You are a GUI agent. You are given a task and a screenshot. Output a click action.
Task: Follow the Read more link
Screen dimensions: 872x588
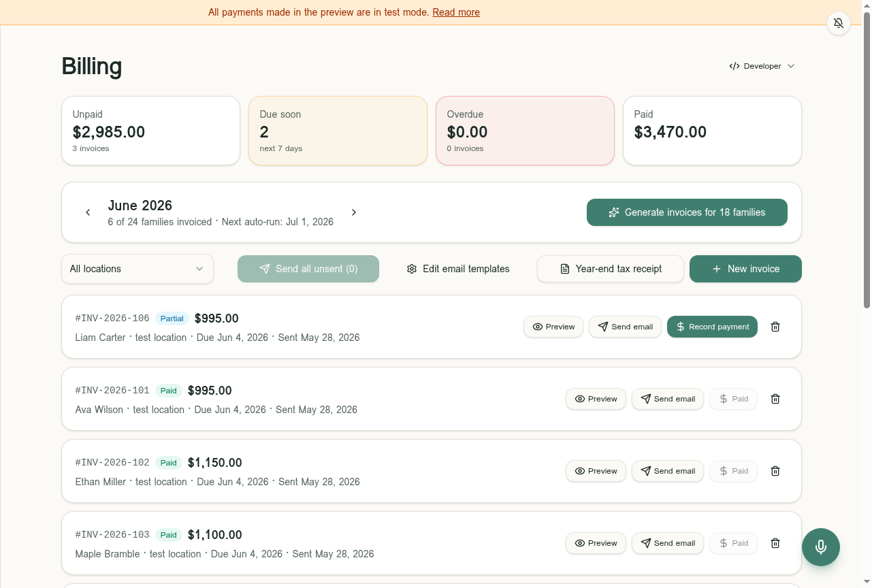point(456,12)
